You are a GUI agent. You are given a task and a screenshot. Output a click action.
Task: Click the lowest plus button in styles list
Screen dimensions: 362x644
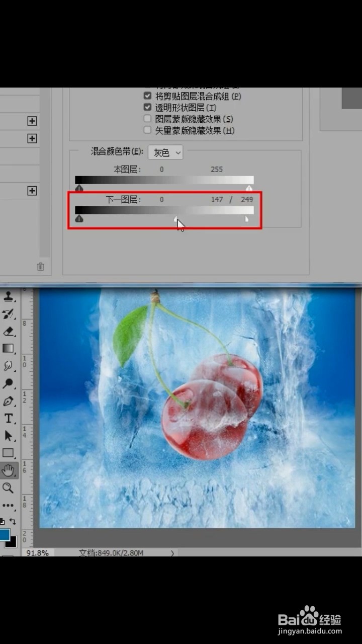coord(32,191)
